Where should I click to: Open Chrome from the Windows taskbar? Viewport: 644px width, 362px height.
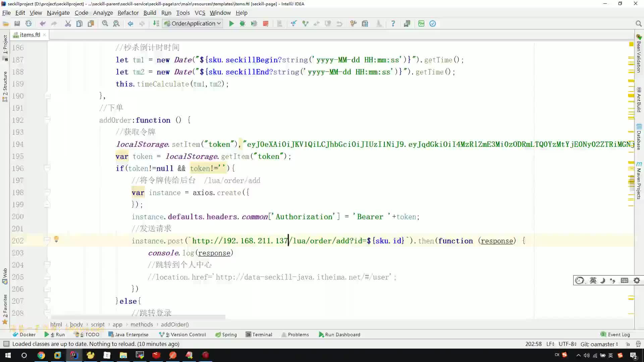[x=41, y=355]
